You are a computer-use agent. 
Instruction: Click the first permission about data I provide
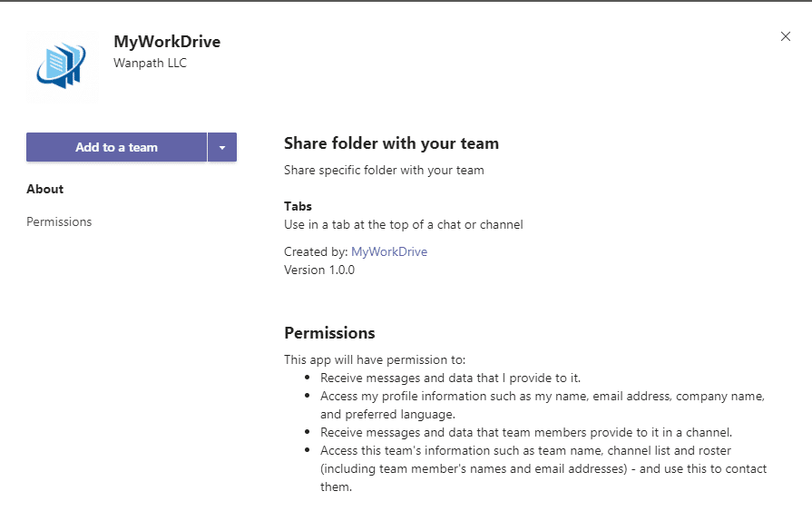[x=450, y=377]
